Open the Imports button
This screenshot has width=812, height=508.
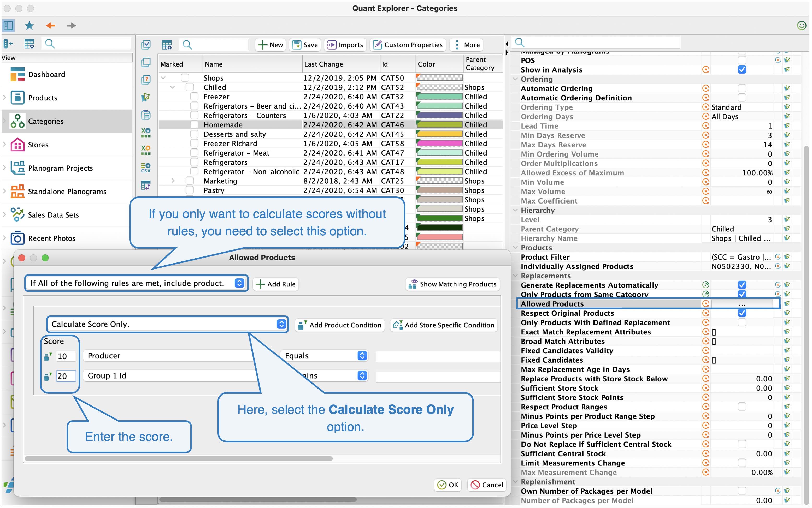pyautogui.click(x=345, y=45)
